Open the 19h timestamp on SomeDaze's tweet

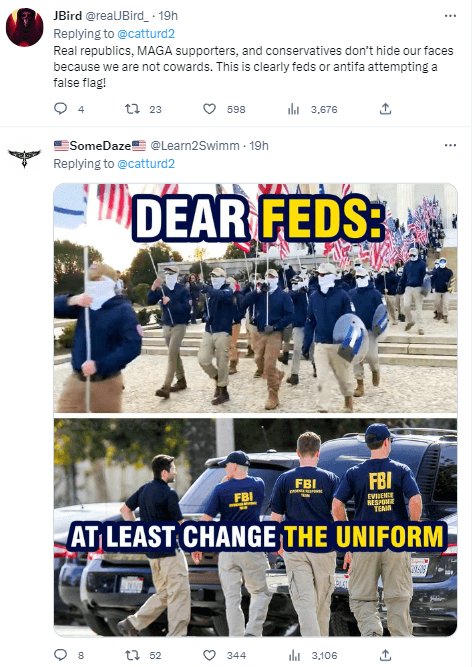click(259, 146)
